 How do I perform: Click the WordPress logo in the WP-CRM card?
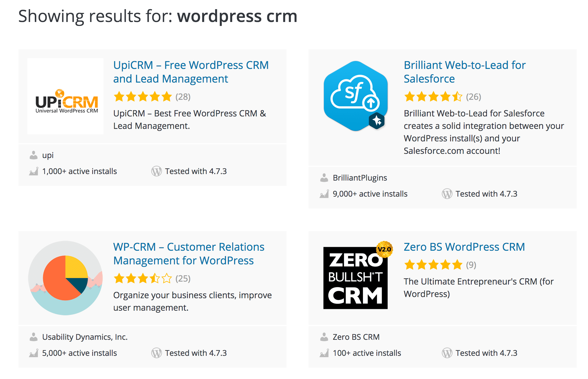click(x=156, y=353)
